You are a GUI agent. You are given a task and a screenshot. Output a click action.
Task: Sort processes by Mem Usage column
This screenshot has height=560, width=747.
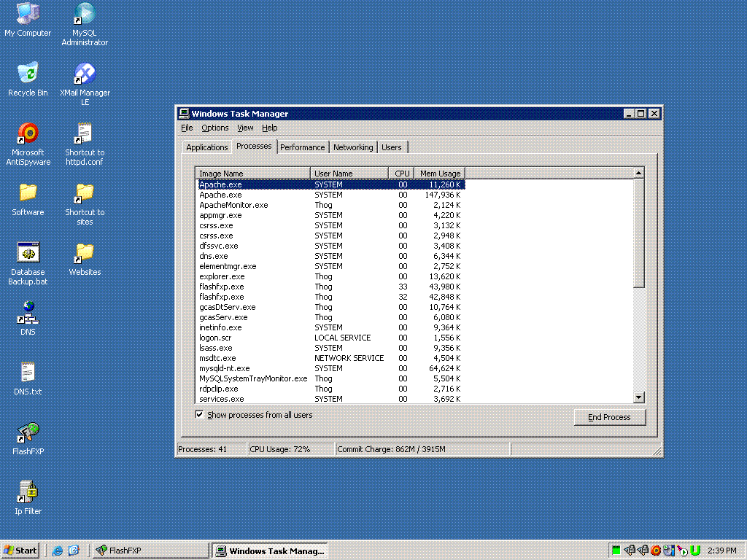[x=439, y=174]
